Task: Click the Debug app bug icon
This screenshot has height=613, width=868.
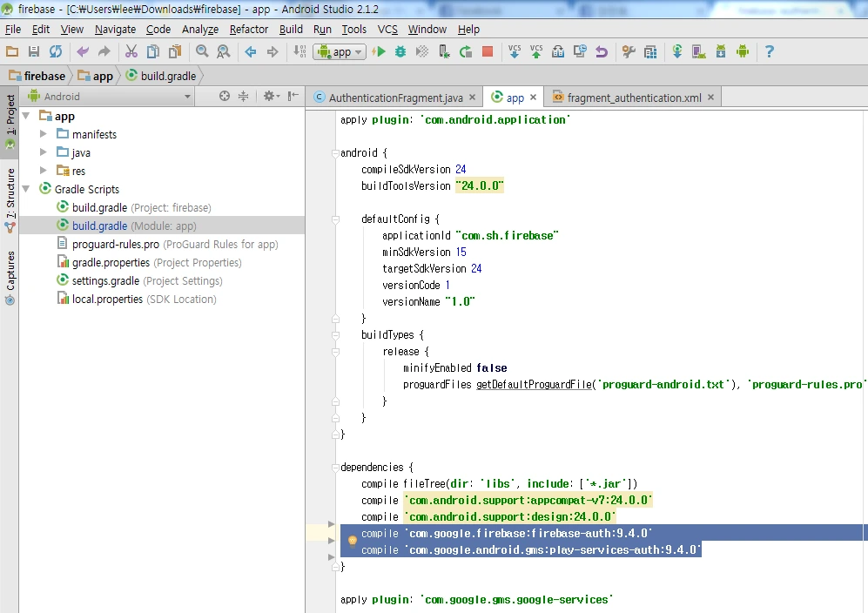Action: point(400,52)
